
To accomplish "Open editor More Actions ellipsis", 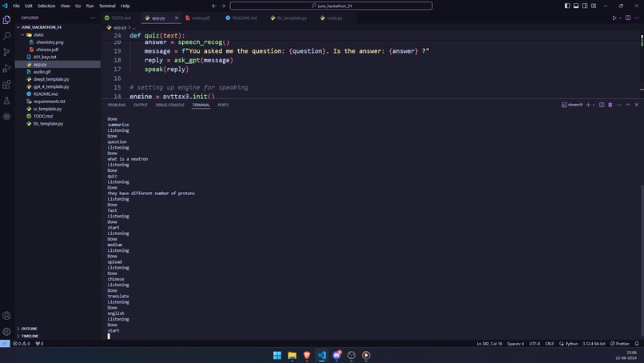I will (x=637, y=18).
